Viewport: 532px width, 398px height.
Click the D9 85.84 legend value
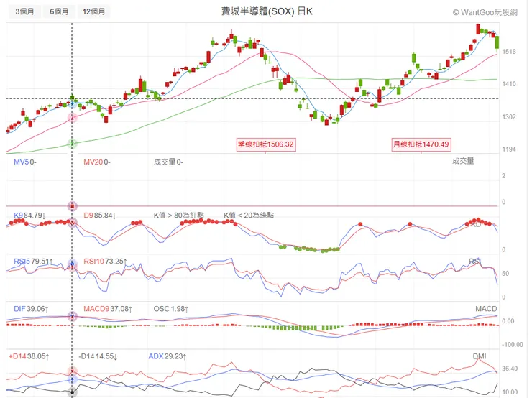pyautogui.click(x=100, y=216)
